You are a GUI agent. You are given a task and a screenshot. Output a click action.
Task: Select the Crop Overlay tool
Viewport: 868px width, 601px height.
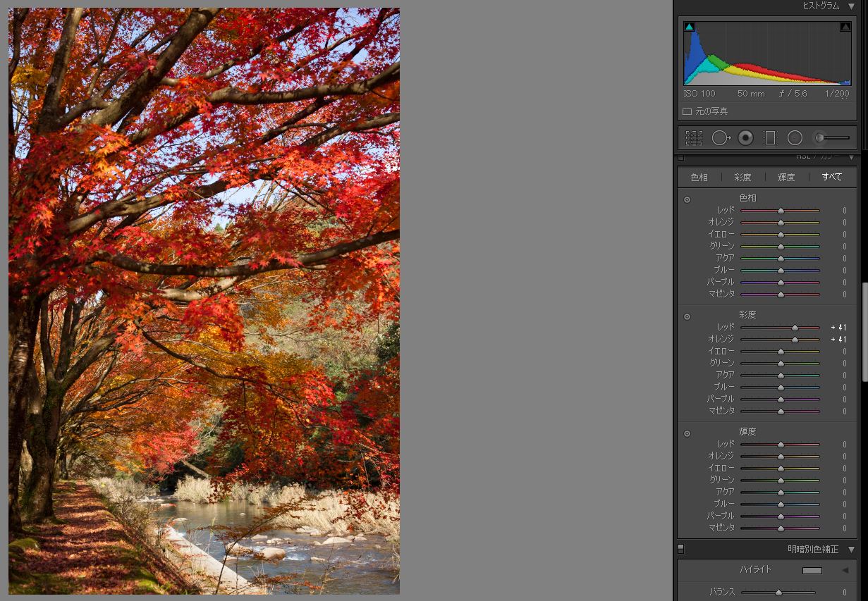point(694,138)
